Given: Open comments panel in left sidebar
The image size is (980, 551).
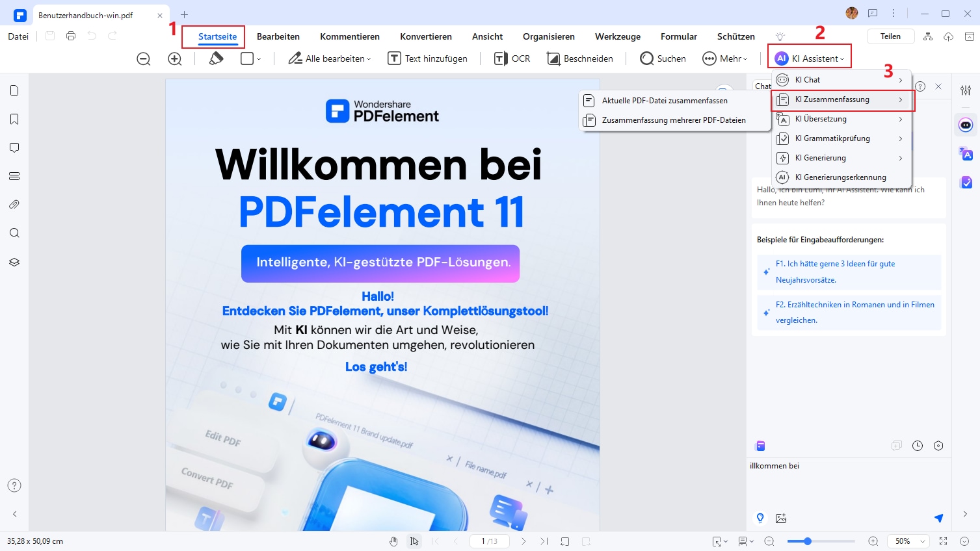Looking at the screenshot, I should point(14,147).
